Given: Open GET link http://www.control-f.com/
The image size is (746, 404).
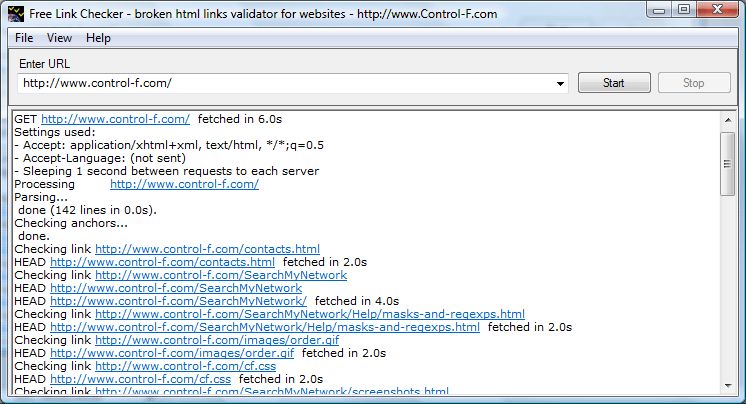Looking at the screenshot, I should click(116, 119).
